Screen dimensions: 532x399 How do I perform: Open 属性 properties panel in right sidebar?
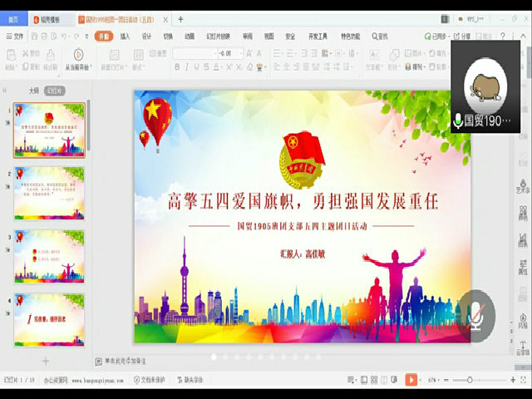pos(523,266)
